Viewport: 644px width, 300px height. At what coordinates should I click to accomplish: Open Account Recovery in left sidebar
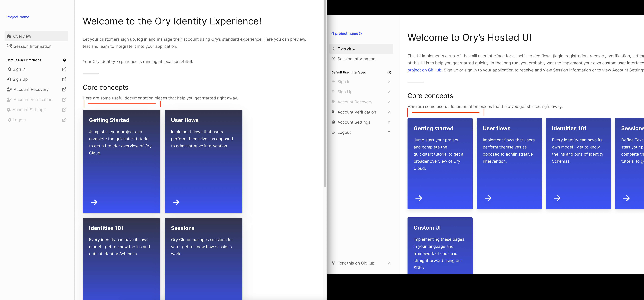click(x=31, y=89)
